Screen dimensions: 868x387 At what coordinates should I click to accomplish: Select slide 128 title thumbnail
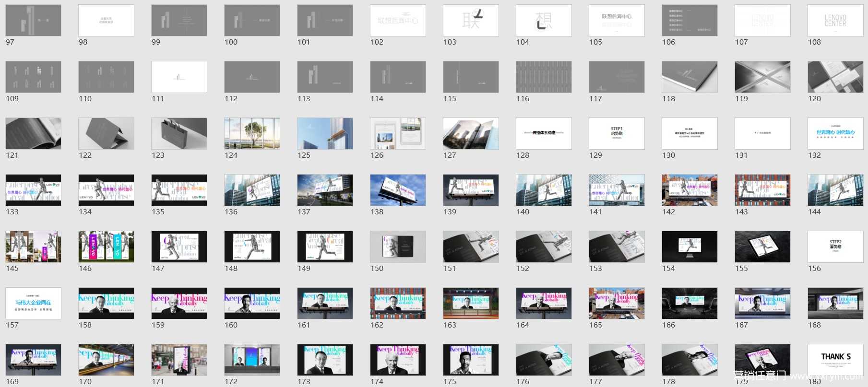click(544, 134)
